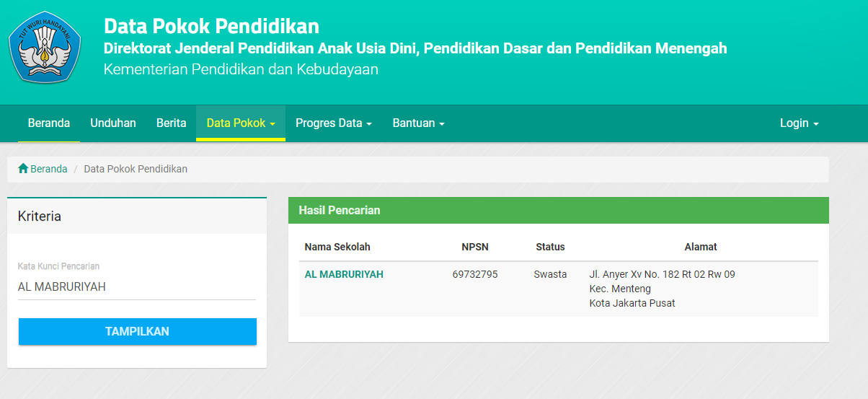
Task: Focus the Kata Kunci Pencarian field
Action: [137, 287]
